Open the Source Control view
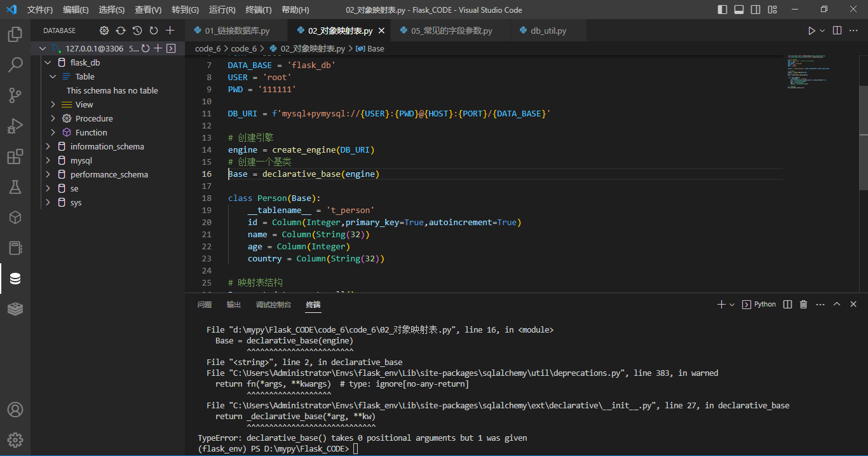This screenshot has width=868, height=456. (15, 95)
